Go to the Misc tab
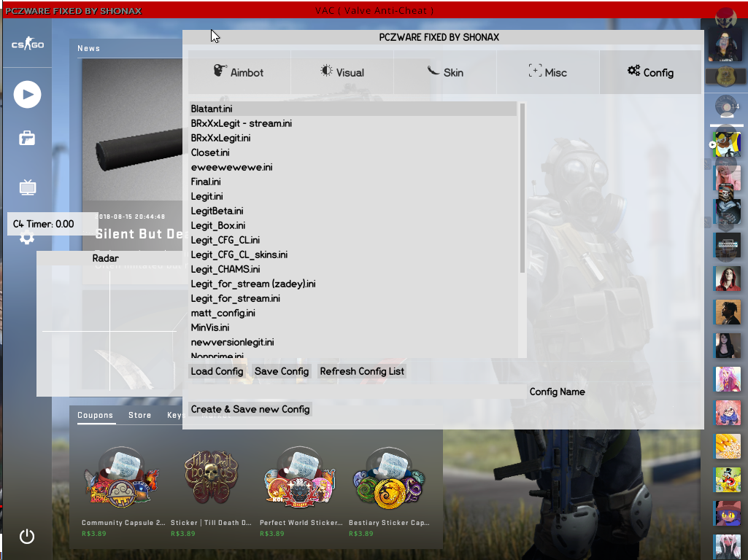The width and height of the screenshot is (748, 560). click(547, 72)
